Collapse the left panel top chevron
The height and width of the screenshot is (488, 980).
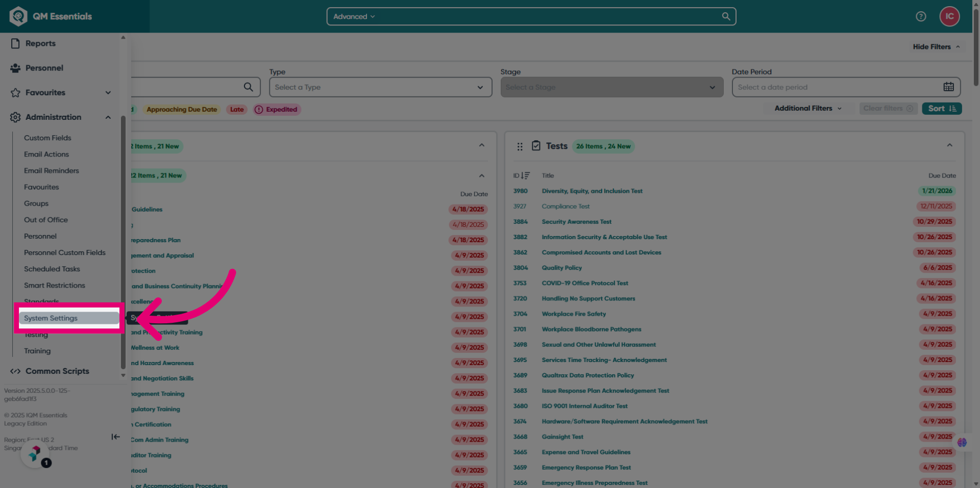pyautogui.click(x=481, y=145)
